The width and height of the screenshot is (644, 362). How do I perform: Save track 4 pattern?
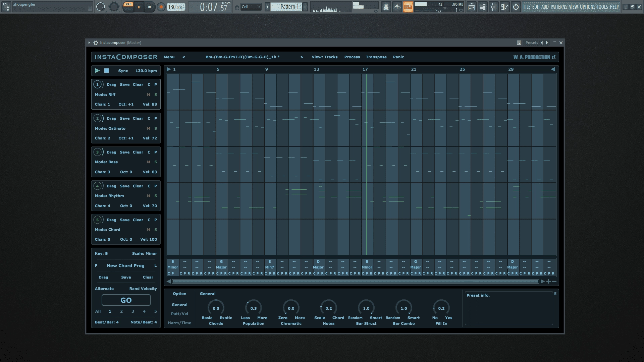[x=125, y=186]
